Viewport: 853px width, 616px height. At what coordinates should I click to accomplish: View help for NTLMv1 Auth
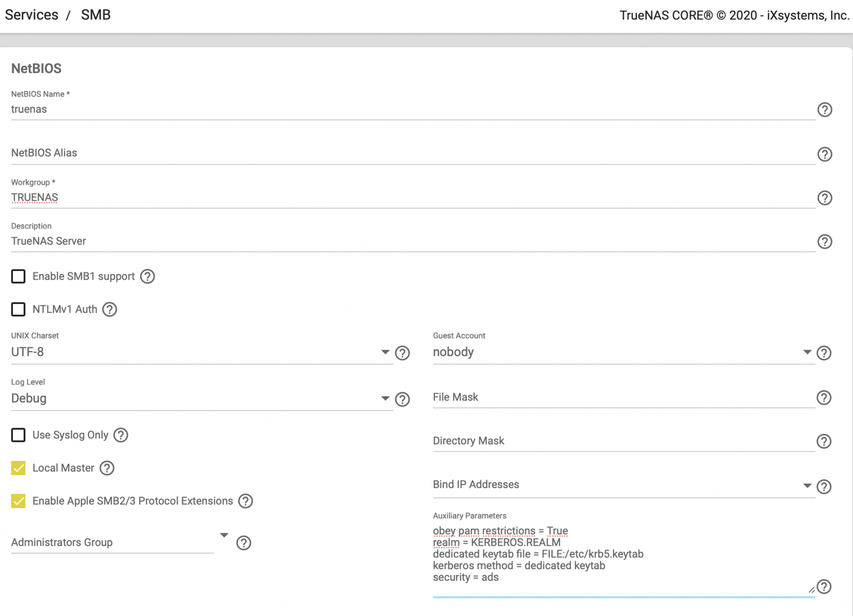pos(109,309)
